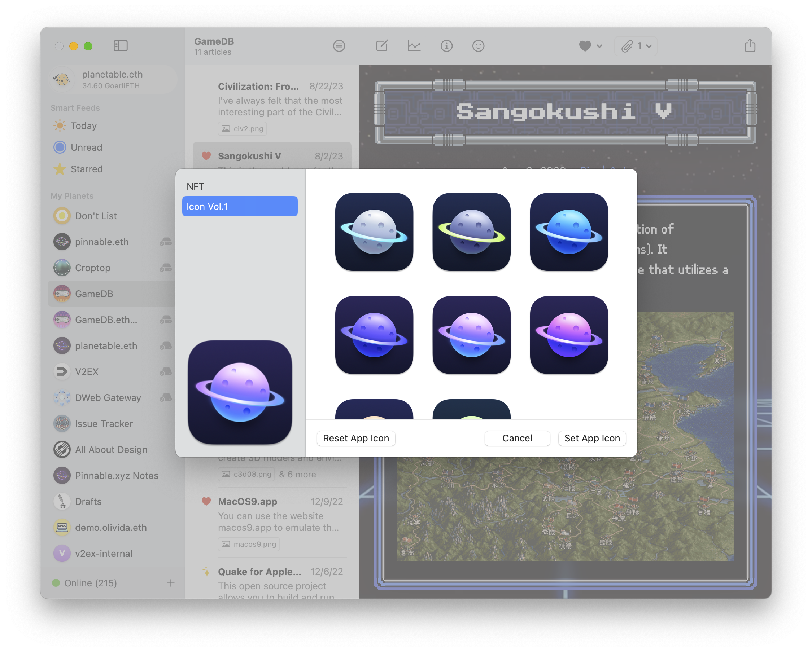Viewport: 812px width, 652px height.
Task: Select the blue planet app icon
Action: coord(568,232)
